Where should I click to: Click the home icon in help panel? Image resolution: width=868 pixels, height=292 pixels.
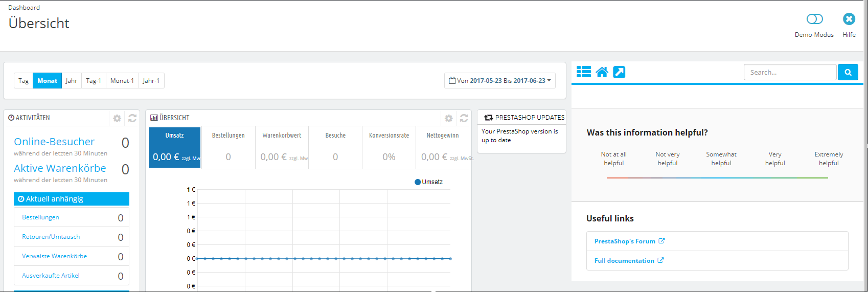click(x=602, y=72)
